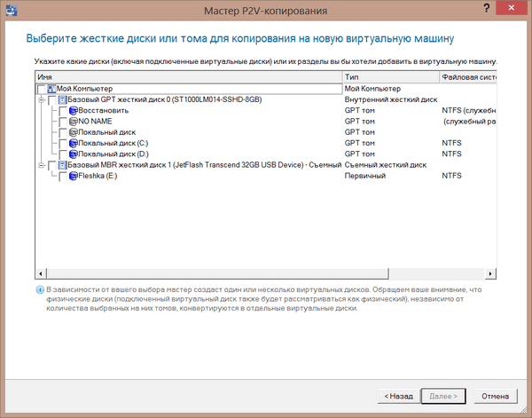Click the Первичный type cell
This screenshot has height=418, width=532.
[x=365, y=176]
